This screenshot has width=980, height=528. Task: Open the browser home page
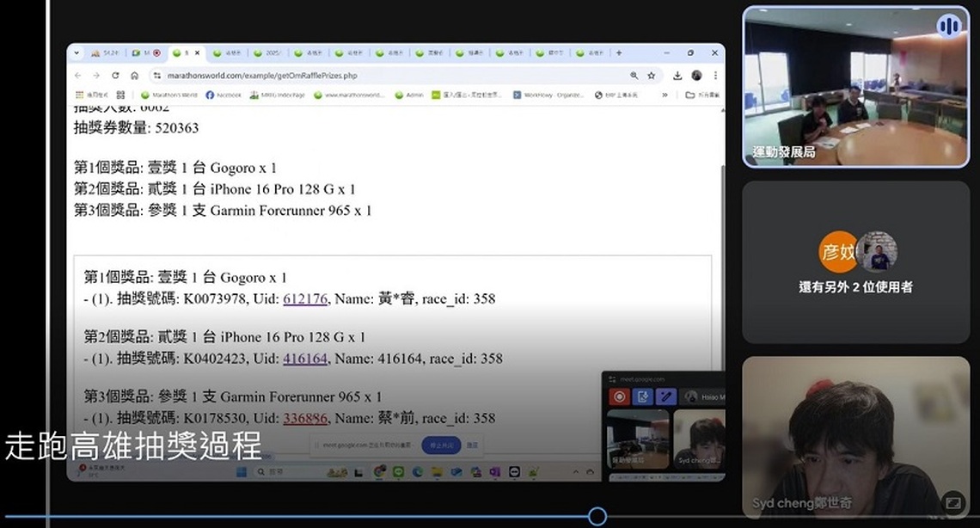[134, 76]
